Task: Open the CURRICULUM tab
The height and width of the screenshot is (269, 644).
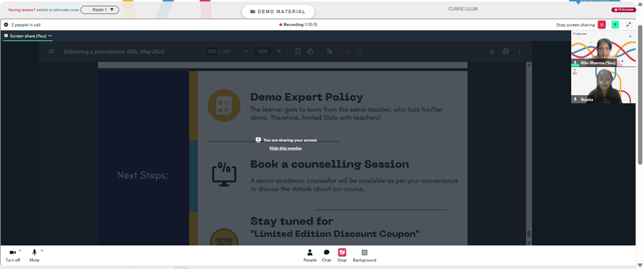Action: coord(462,9)
